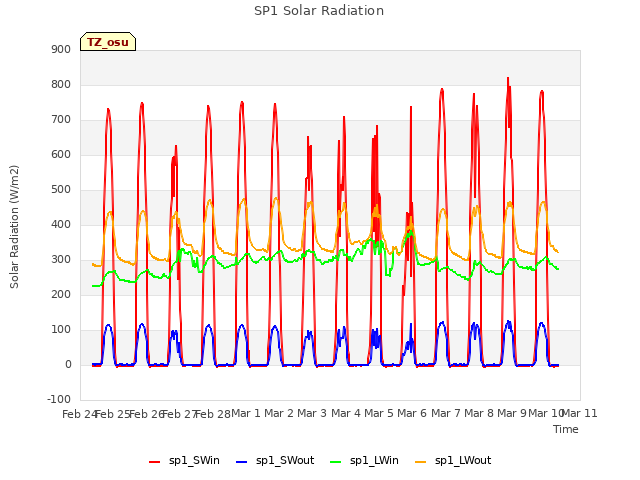The height and width of the screenshot is (480, 640).
Task: Click the Mar 2 x-axis label
Action: coord(279,413)
